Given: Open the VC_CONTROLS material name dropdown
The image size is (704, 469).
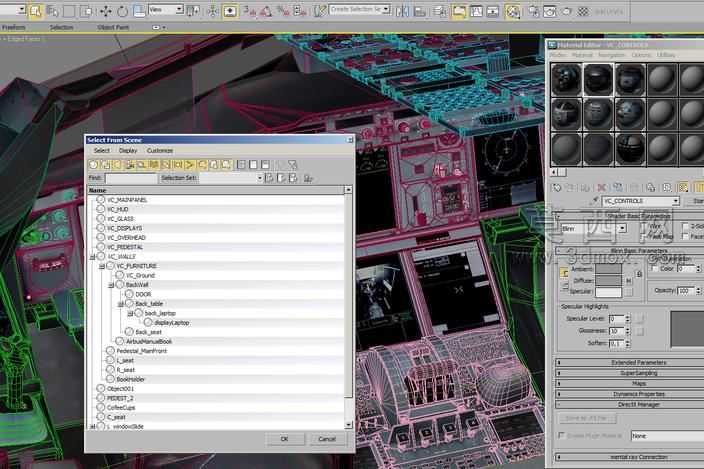Looking at the screenshot, I should [675, 201].
